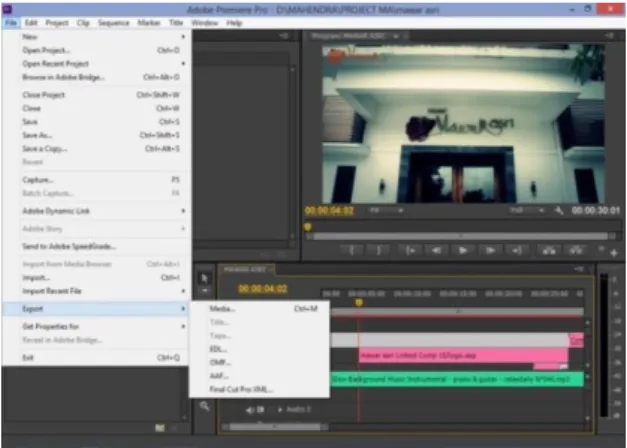Open the Timeline panel menu
The image size is (627, 448).
pos(579,269)
